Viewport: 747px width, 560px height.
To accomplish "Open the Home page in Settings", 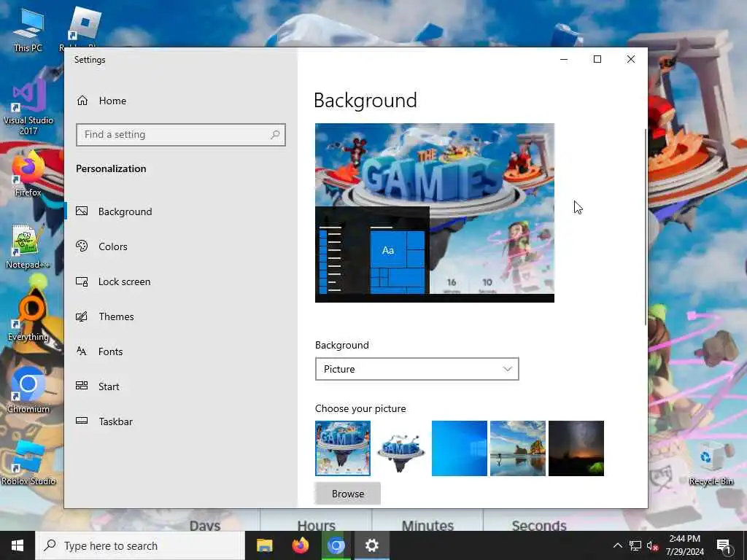I will 181,101.
